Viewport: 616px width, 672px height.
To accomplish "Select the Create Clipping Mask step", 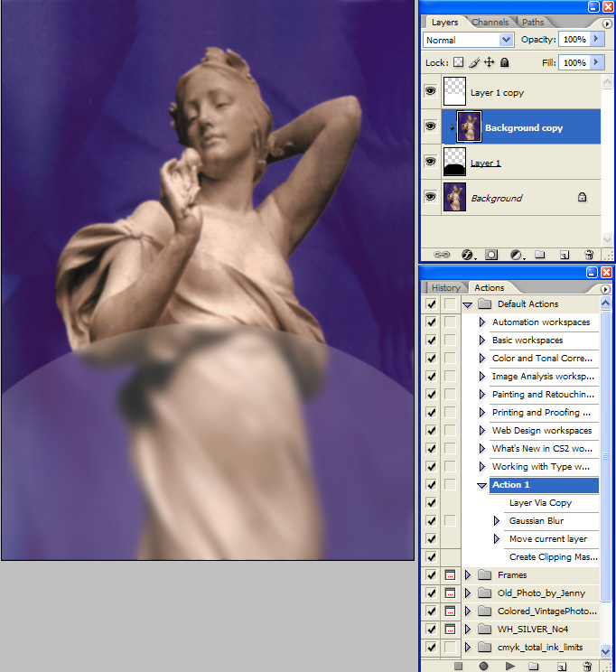I will pos(553,556).
